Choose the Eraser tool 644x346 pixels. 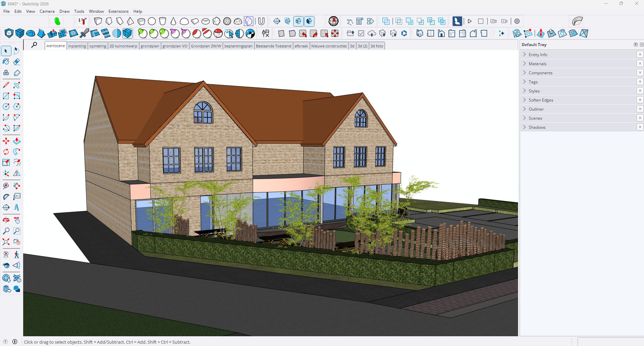point(17,62)
